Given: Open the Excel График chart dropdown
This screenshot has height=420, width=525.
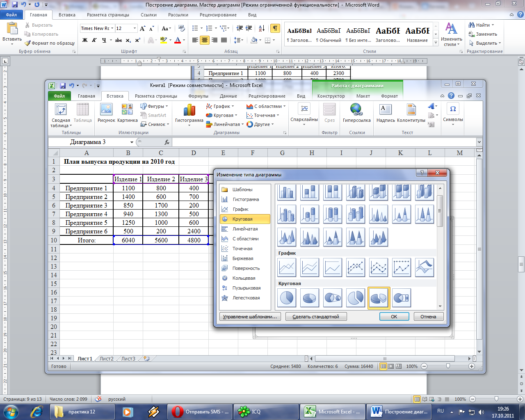Looking at the screenshot, I should pos(221,106).
